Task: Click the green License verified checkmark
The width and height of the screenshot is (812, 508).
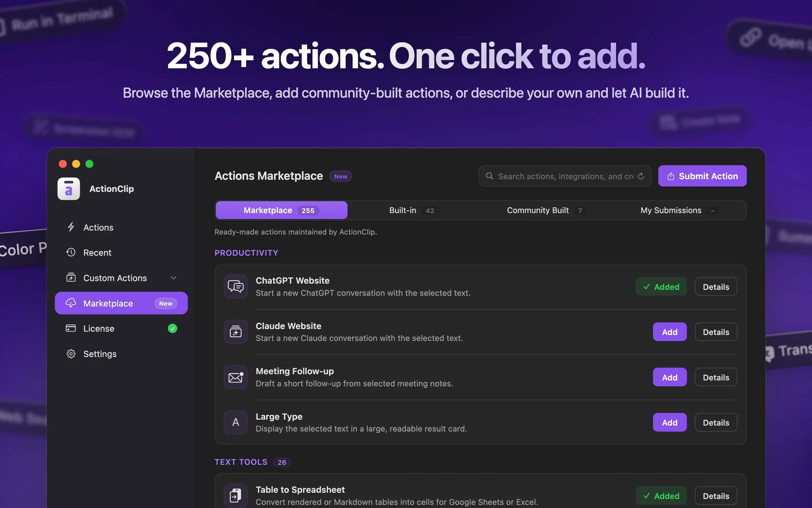Action: (x=173, y=328)
